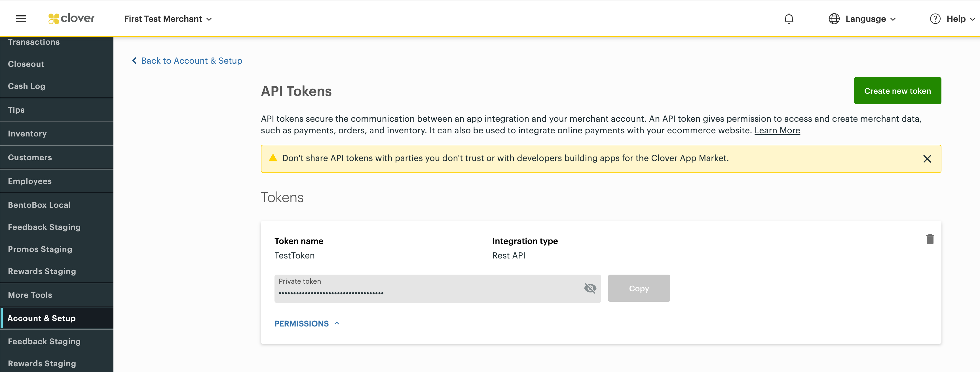The height and width of the screenshot is (372, 980).
Task: Click Create new token button
Action: pos(897,90)
